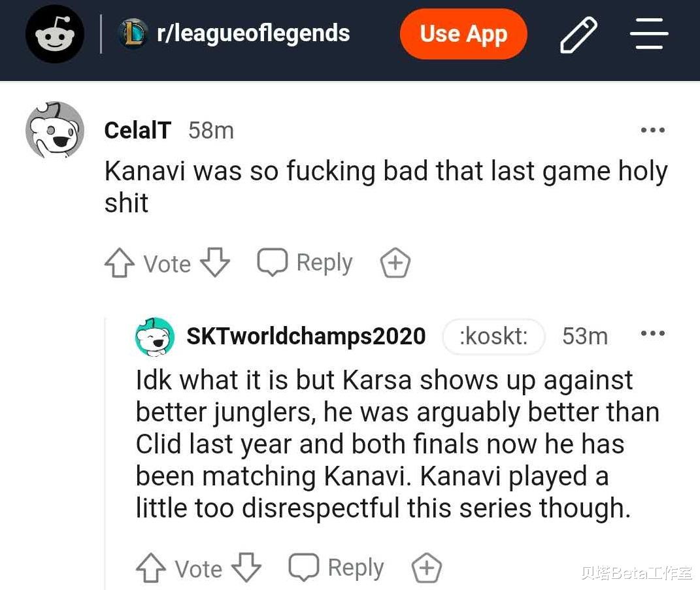Tap the pencil create post icon
This screenshot has width=700, height=590.
[578, 34]
